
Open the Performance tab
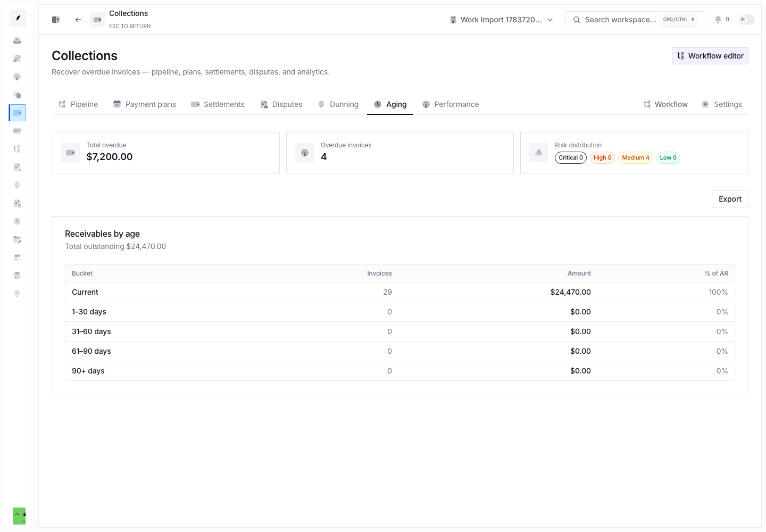tap(451, 104)
